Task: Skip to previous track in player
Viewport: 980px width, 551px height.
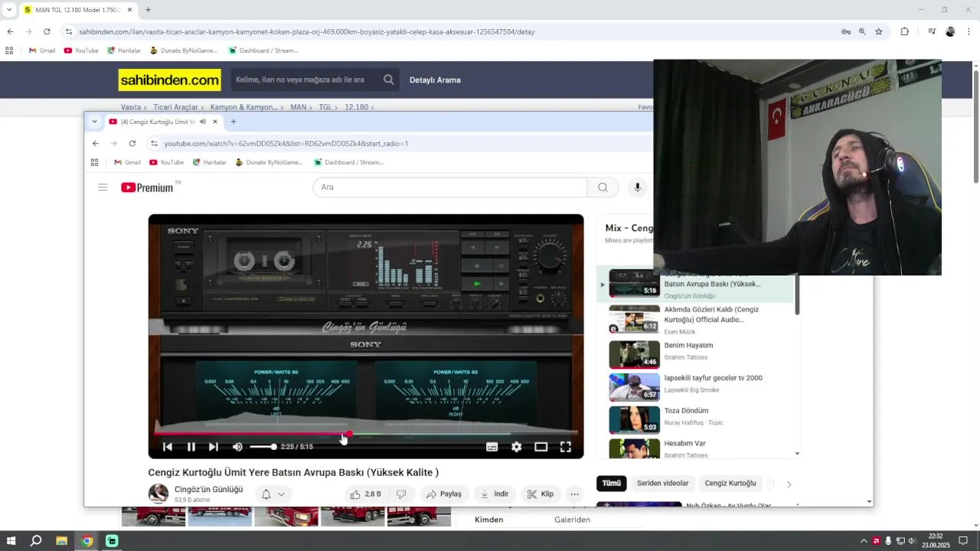Action: [x=168, y=447]
